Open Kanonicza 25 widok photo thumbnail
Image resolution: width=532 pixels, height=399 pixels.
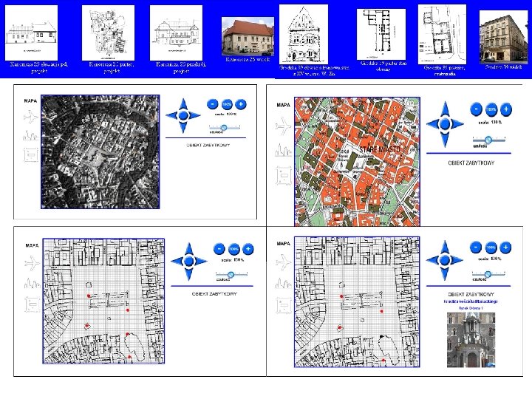(248, 36)
